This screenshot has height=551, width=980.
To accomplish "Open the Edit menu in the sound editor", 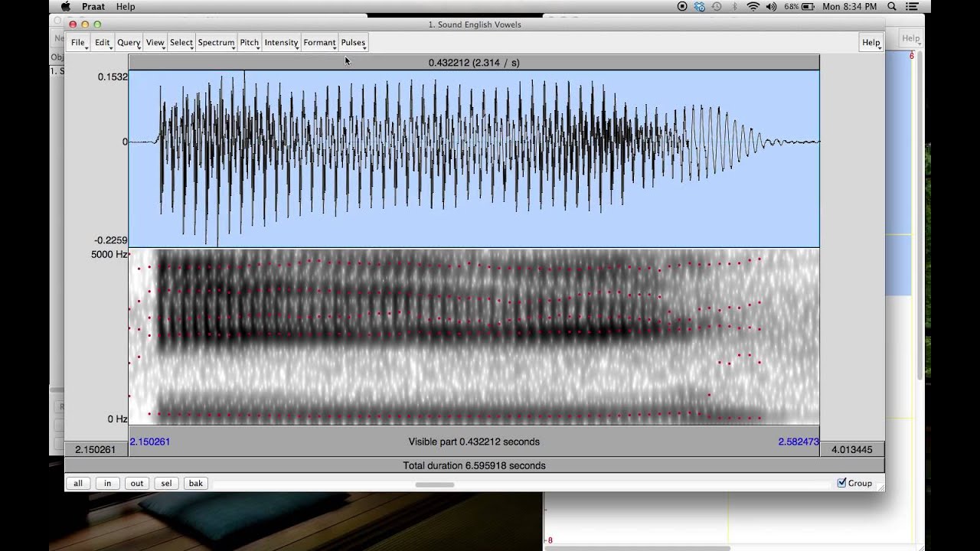I will coord(102,43).
